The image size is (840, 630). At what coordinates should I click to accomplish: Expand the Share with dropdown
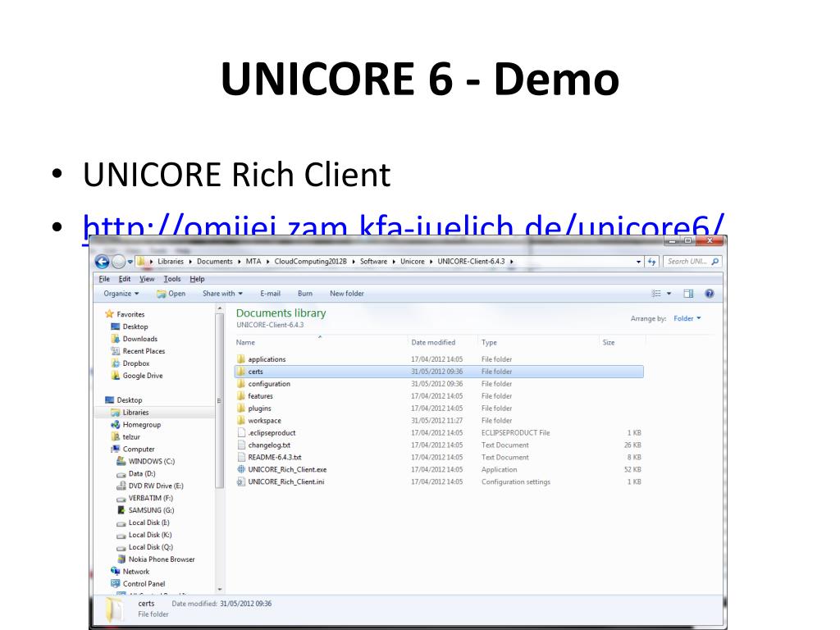222,294
